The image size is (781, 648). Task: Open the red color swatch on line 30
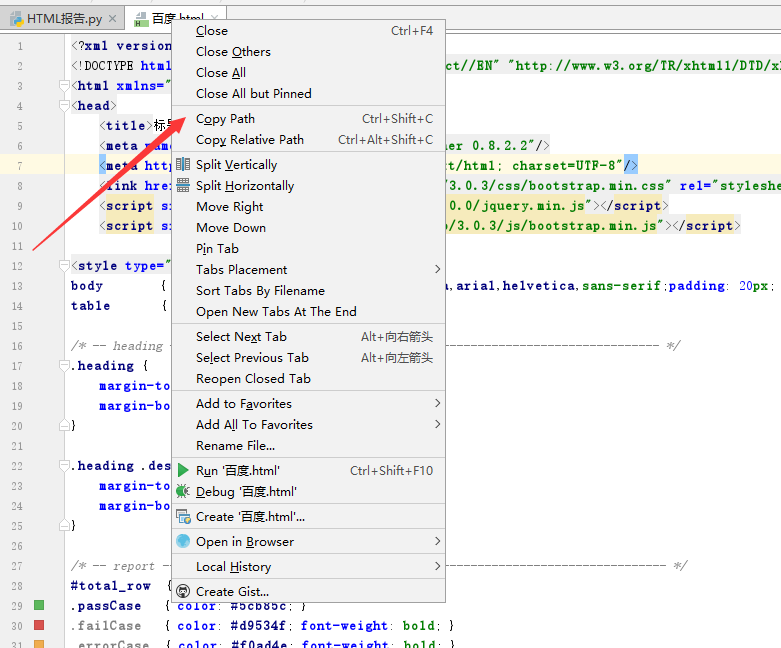(x=39, y=625)
